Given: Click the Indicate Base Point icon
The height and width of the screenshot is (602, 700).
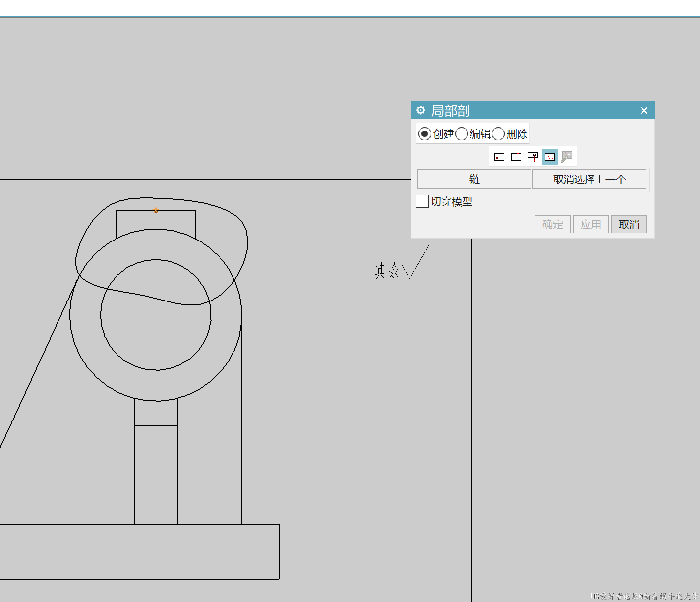Looking at the screenshot, I should click(516, 157).
